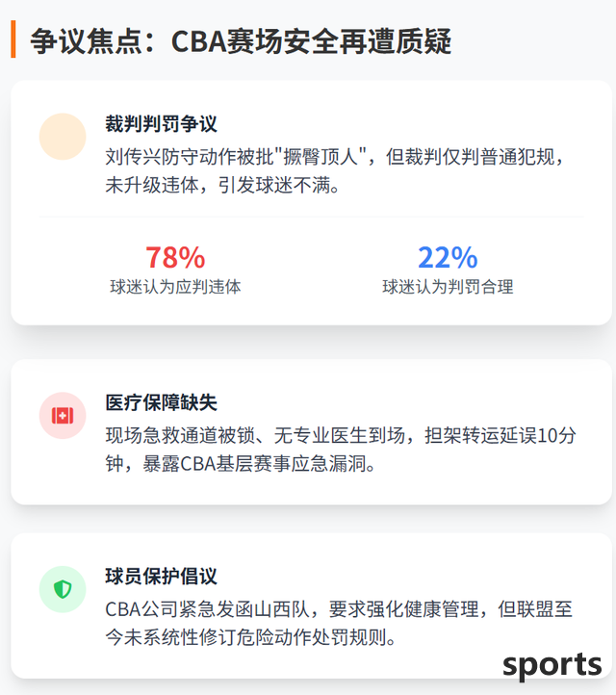This screenshot has height=695, width=616.
Task: Click the text about CBA公司紧急发函山西队
Action: tap(339, 623)
